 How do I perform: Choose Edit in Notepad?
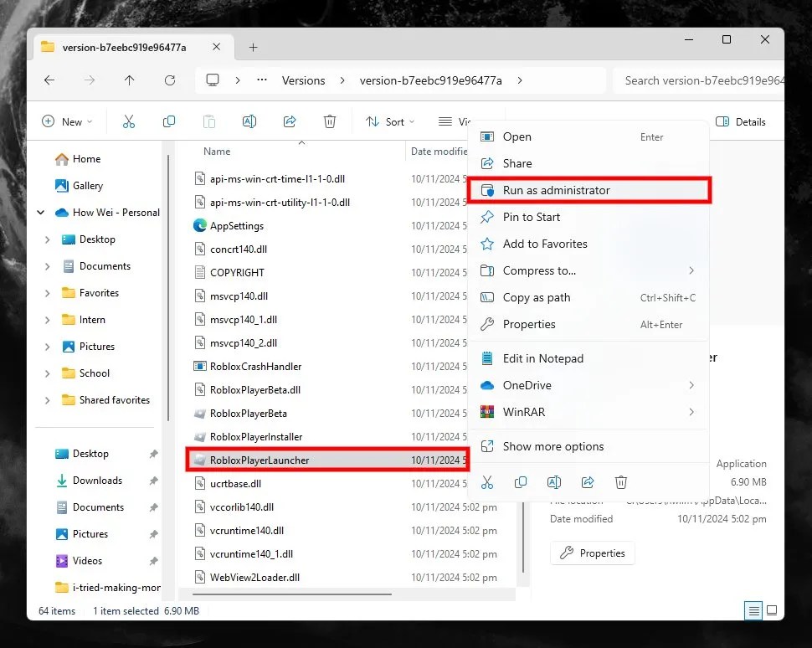(588, 358)
